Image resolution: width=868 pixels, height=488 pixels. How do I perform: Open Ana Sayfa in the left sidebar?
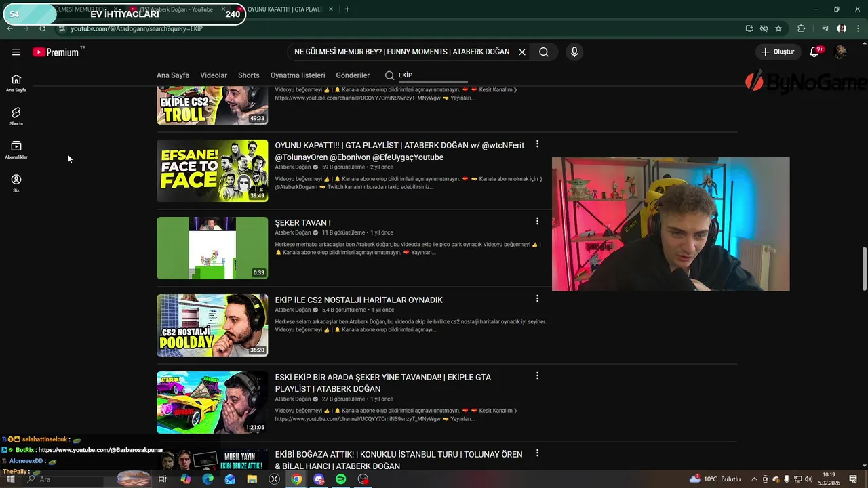[16, 83]
